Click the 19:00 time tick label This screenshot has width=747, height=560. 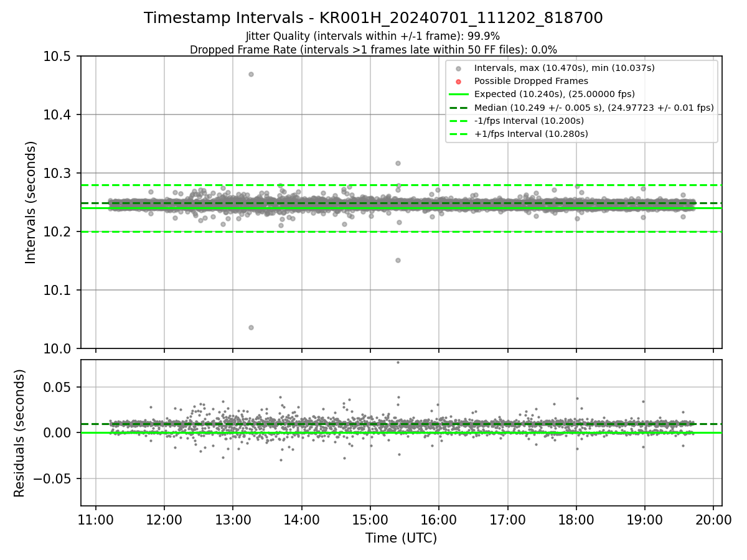pyautogui.click(x=644, y=520)
